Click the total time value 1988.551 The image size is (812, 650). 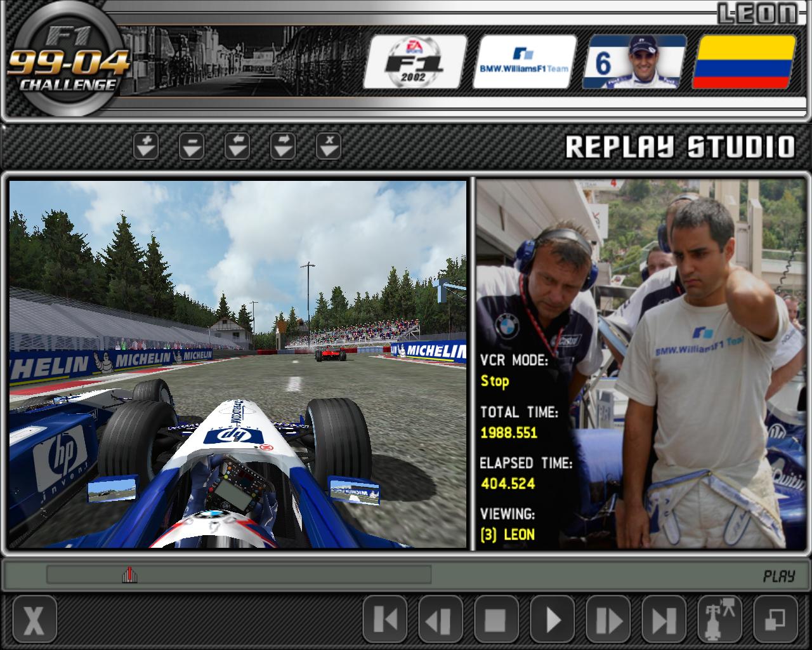pos(509,433)
